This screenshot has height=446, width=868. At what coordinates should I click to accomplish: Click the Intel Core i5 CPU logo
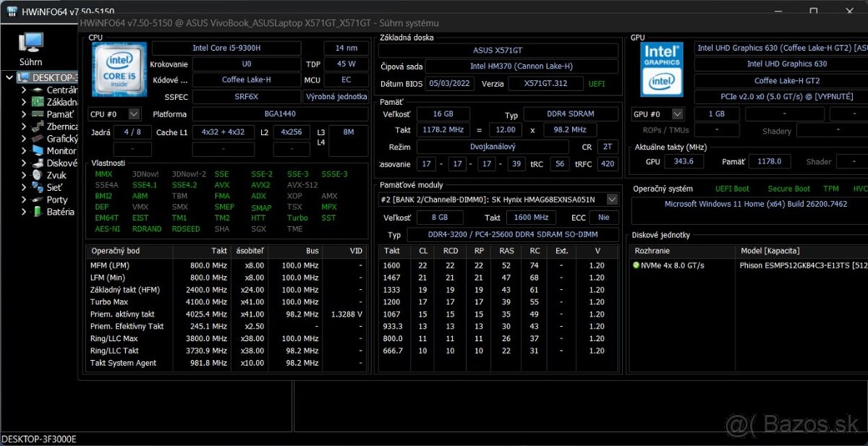[119, 70]
